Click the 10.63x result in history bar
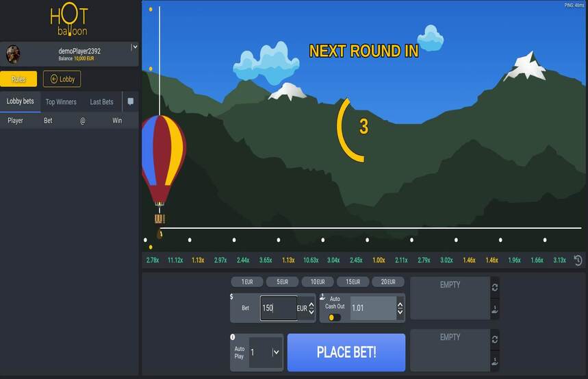 [311, 260]
